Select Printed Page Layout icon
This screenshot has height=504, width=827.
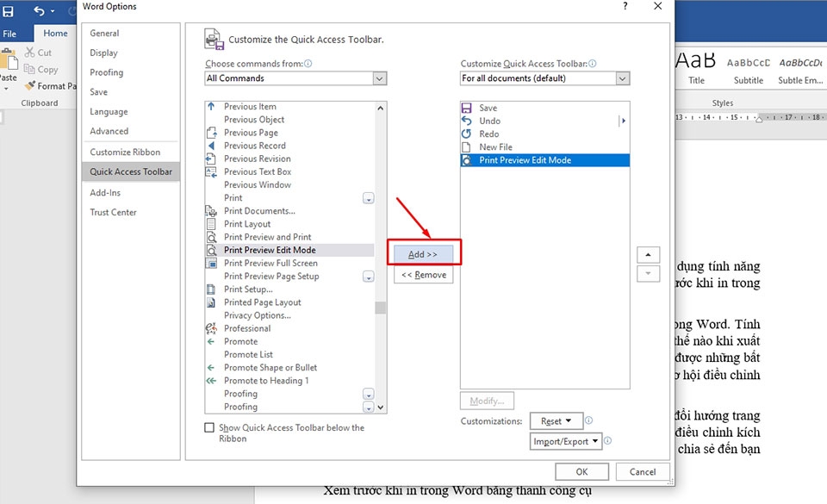click(211, 302)
